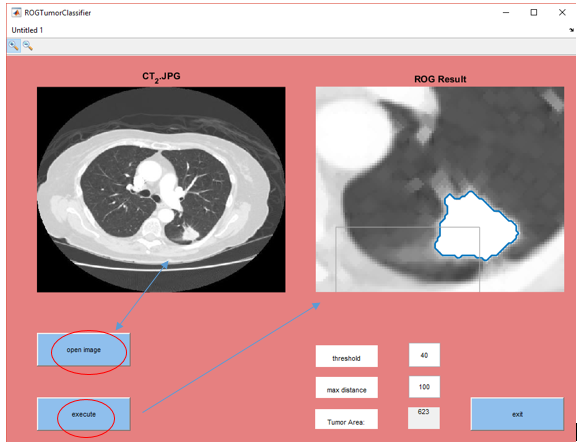Click the ROG Result title
This screenshot has height=447, width=584.
(440, 79)
